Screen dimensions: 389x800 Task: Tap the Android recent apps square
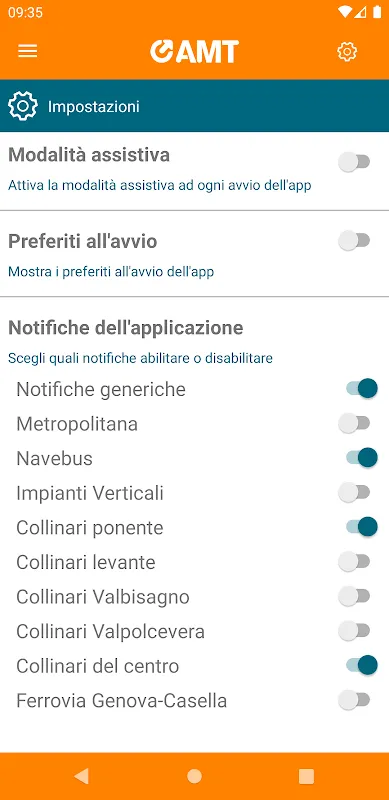point(306,776)
